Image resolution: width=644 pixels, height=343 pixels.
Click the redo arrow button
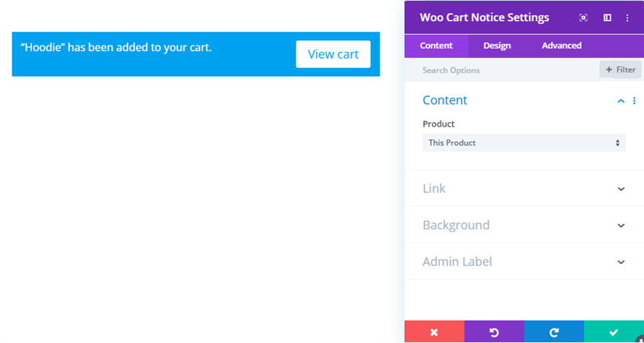click(x=554, y=332)
